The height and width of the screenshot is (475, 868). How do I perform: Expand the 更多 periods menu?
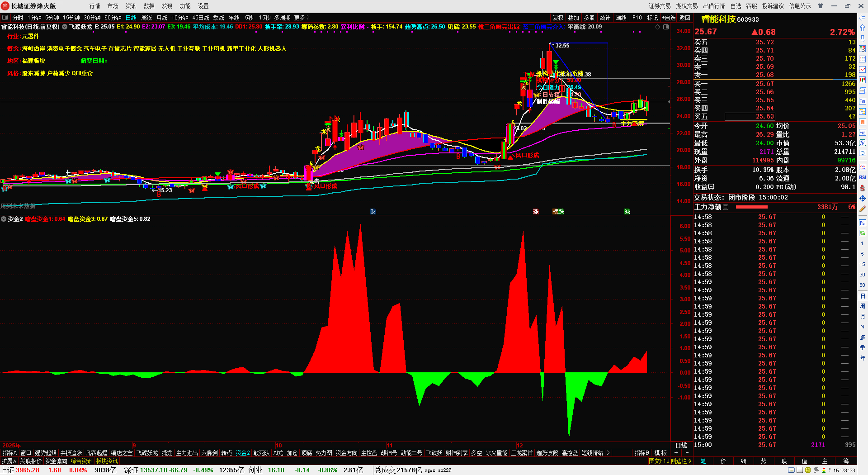click(x=302, y=18)
